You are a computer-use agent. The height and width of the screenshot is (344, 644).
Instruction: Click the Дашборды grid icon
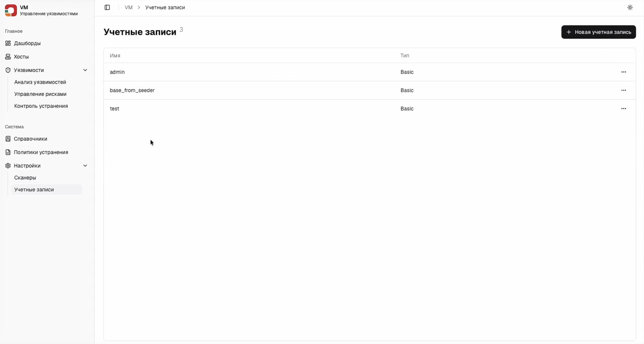coord(8,43)
